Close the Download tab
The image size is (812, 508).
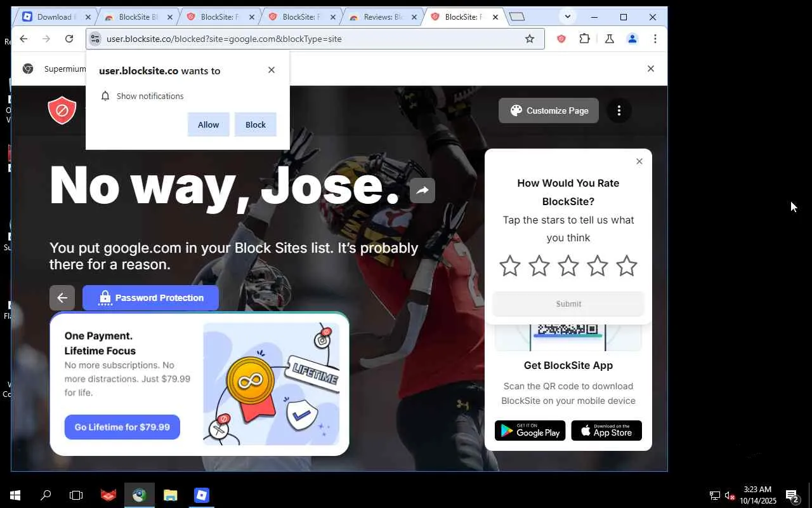tap(88, 17)
